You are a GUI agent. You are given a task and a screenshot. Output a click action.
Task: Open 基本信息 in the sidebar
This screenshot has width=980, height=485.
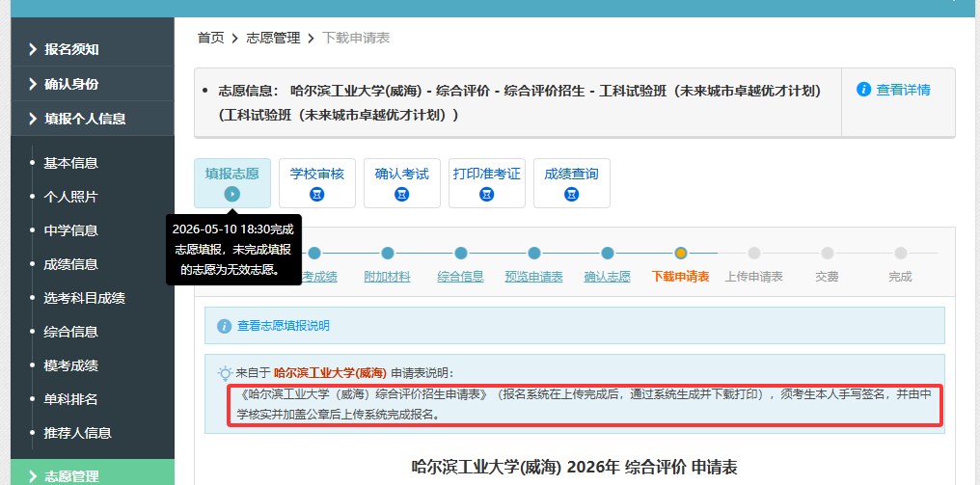(70, 163)
